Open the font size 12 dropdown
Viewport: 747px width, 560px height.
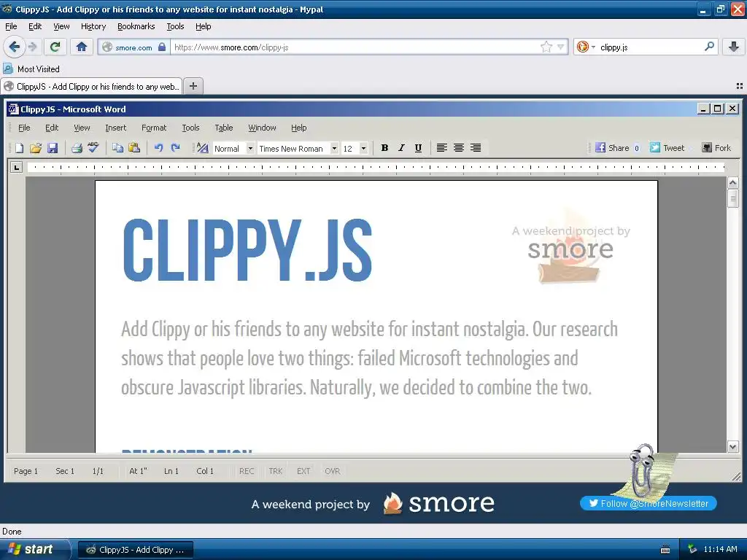363,149
